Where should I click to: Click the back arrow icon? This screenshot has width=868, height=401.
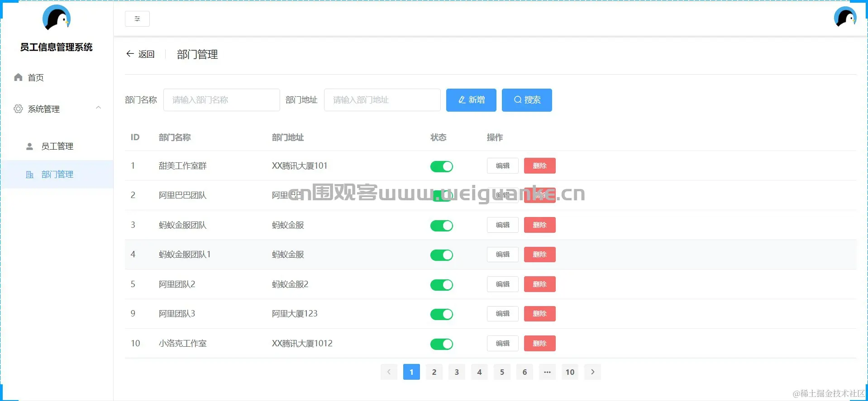coord(130,54)
